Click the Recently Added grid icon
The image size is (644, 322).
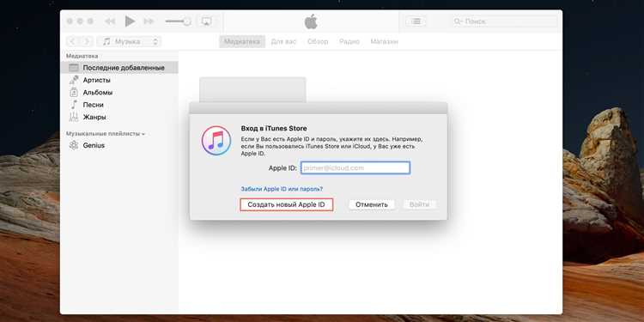pos(74,68)
